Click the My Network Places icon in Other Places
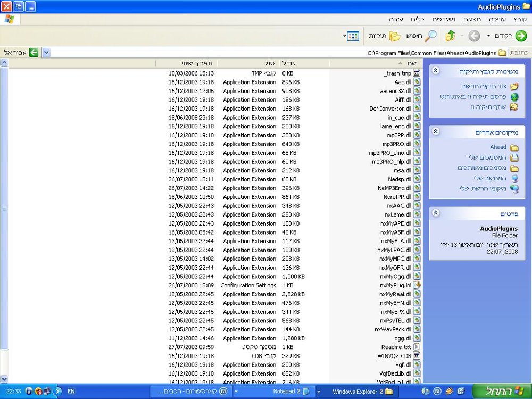This screenshot has height=399, width=532. point(514,189)
